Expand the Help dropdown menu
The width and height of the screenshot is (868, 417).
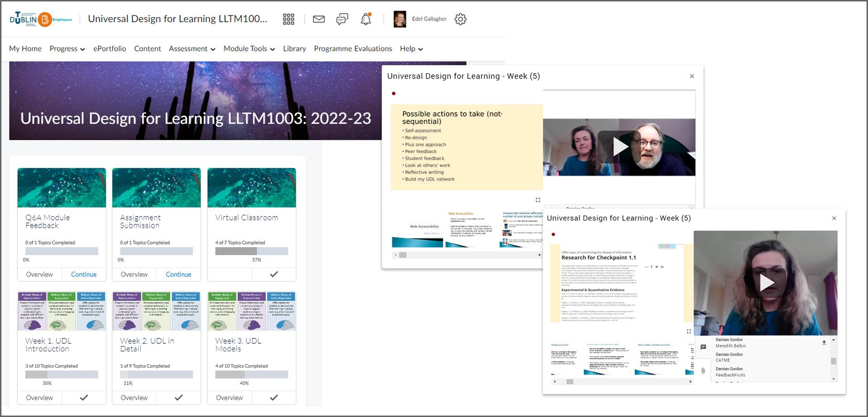[411, 48]
